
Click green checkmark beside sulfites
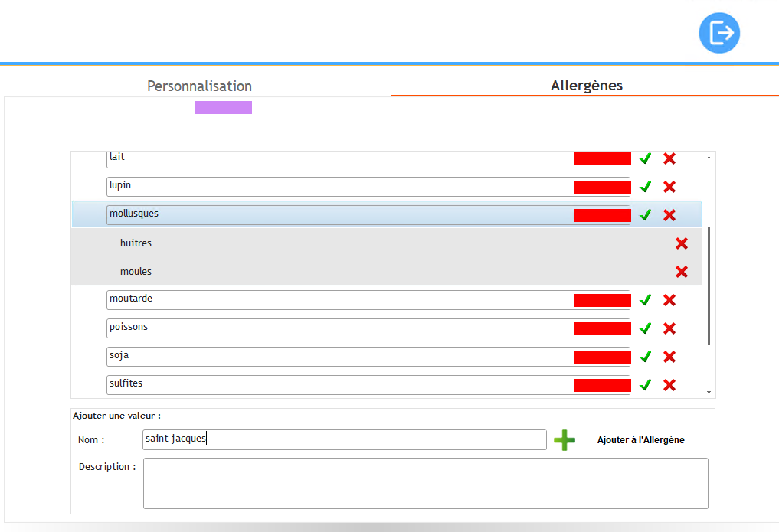click(x=645, y=385)
